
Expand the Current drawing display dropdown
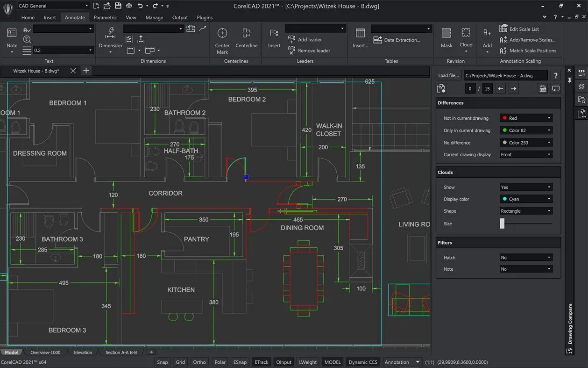pyautogui.click(x=526, y=154)
